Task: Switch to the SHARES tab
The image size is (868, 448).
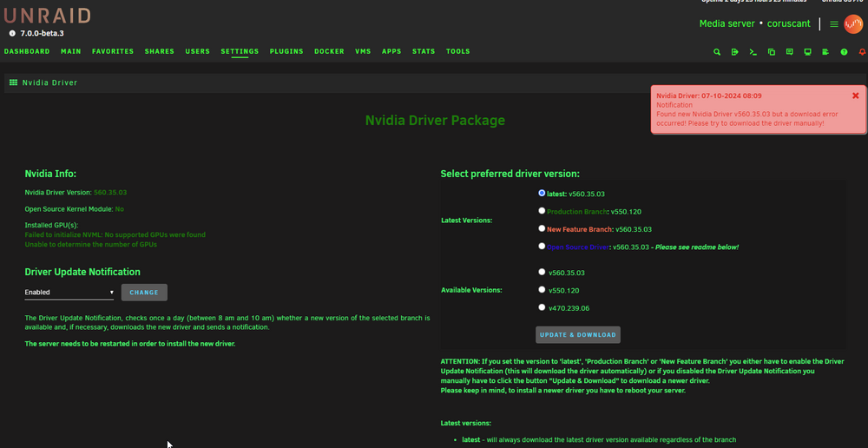Action: tap(160, 51)
